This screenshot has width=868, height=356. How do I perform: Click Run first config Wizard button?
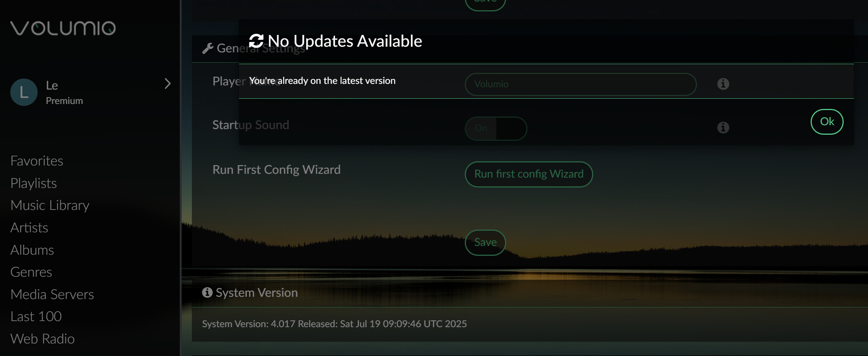pos(529,174)
